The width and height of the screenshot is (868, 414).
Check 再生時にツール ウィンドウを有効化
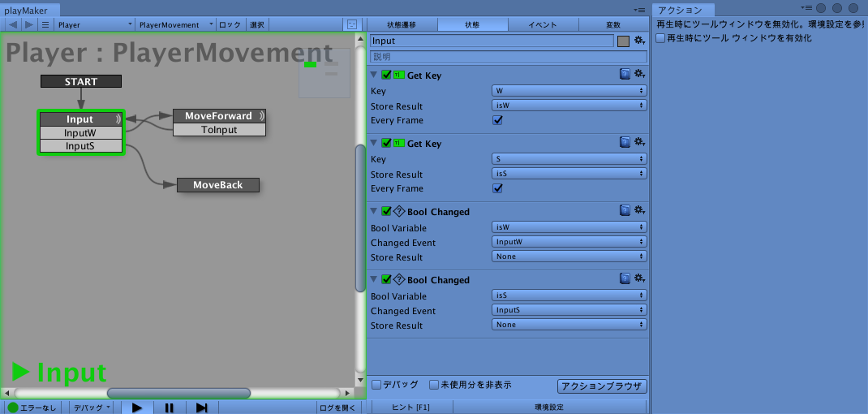[x=660, y=38]
